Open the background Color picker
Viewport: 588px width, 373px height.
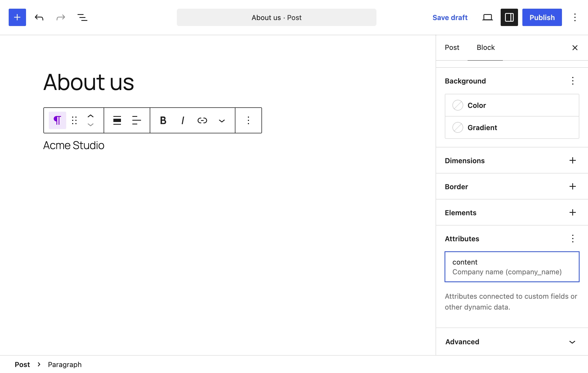click(x=512, y=105)
